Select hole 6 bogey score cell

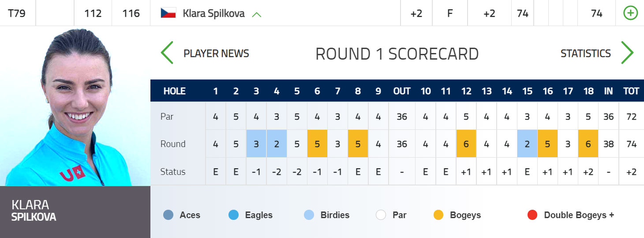tap(317, 144)
